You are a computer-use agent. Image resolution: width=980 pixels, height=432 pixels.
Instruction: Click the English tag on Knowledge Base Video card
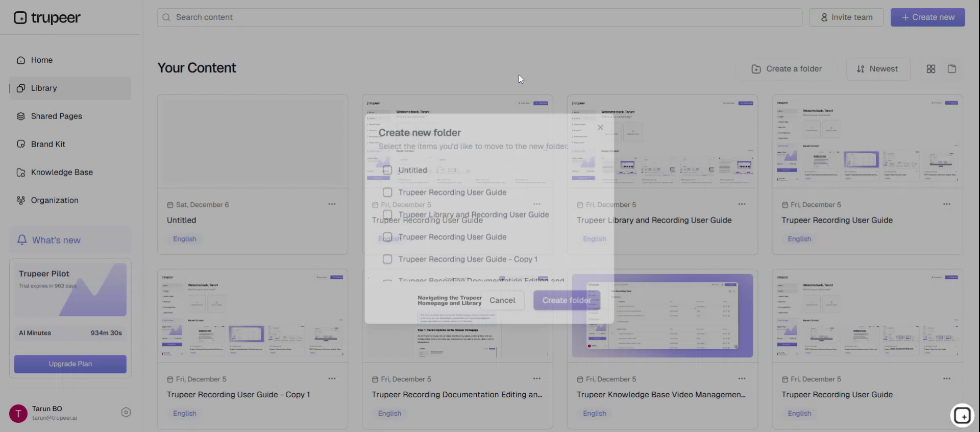click(x=595, y=414)
